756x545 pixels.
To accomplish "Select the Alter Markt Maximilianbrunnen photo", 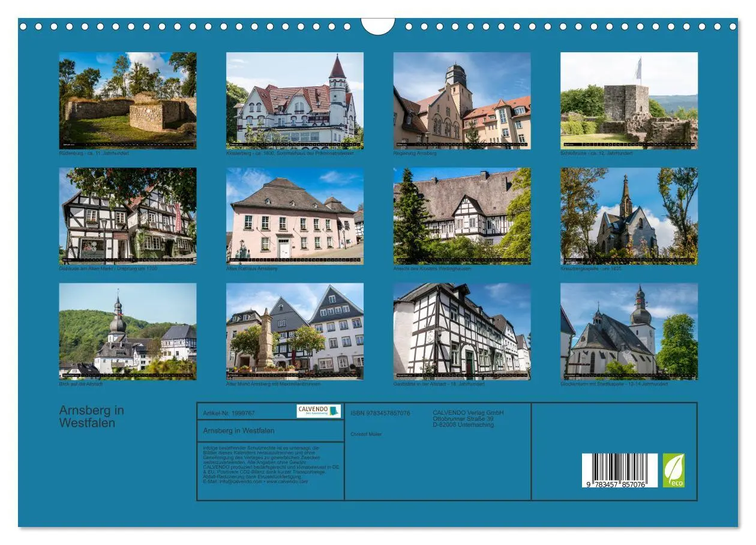I will click(295, 331).
